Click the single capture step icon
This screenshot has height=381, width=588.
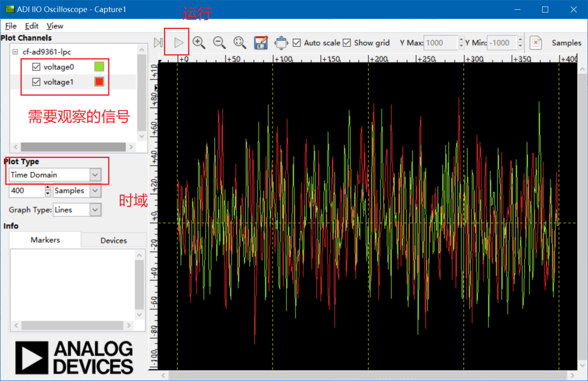[x=158, y=42]
